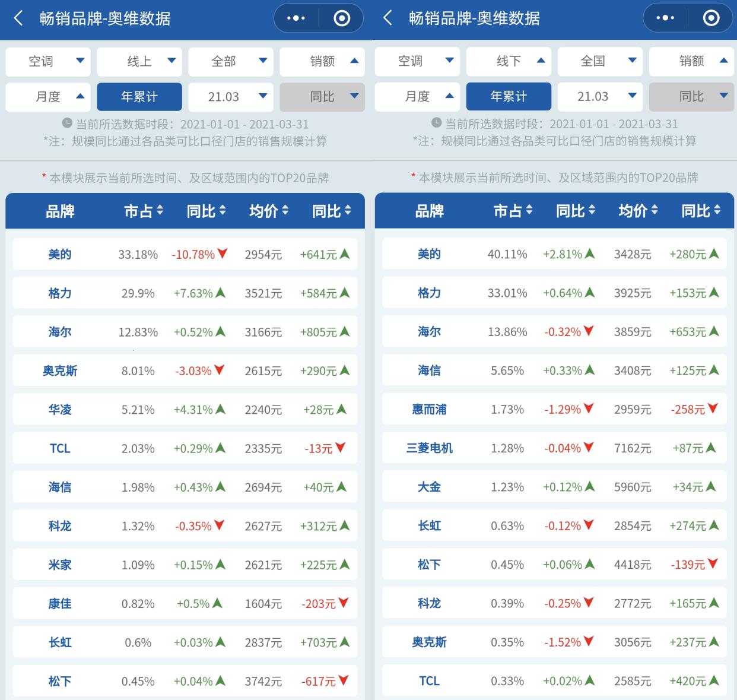Select the 销额 metric option
This screenshot has width=737, height=700.
click(322, 61)
